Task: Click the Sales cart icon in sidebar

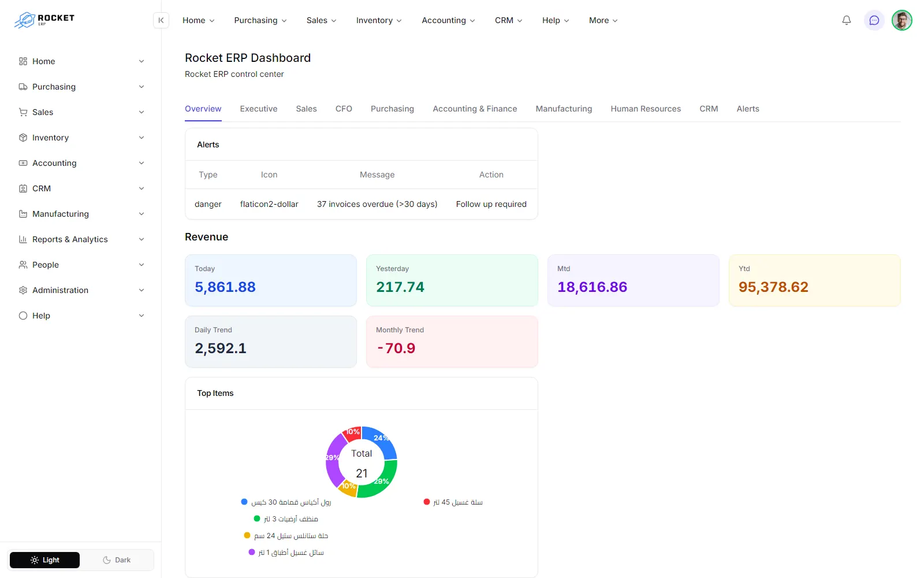Action: pos(23,112)
